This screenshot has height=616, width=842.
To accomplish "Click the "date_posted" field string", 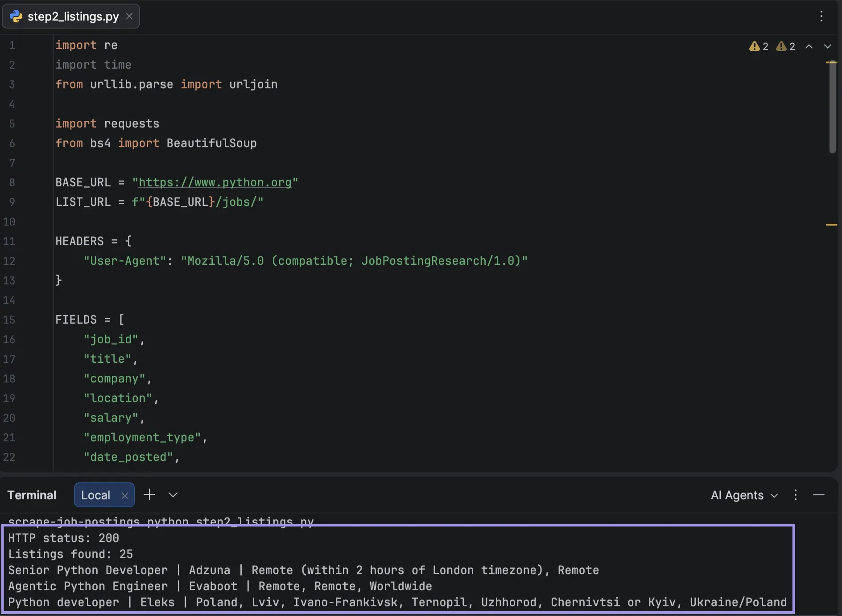I will (128, 457).
